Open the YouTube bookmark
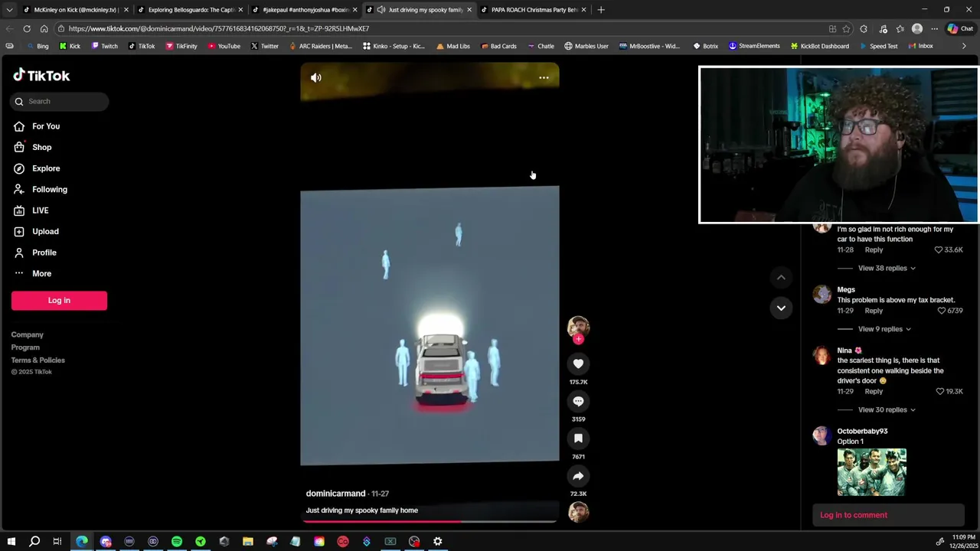 (x=224, y=46)
